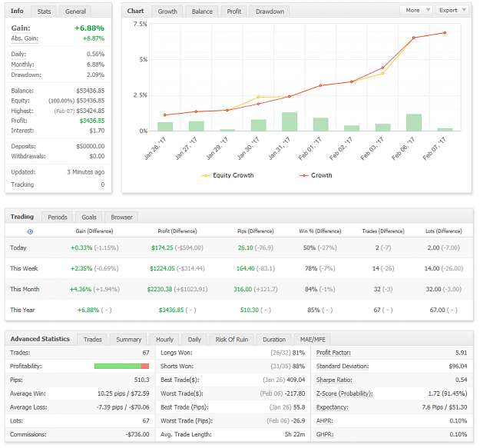Open the Duration tab
This screenshot has width=480, height=448.
tap(274, 340)
